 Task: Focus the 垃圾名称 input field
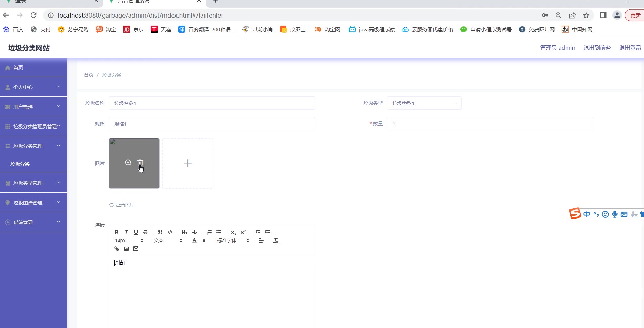click(x=212, y=103)
